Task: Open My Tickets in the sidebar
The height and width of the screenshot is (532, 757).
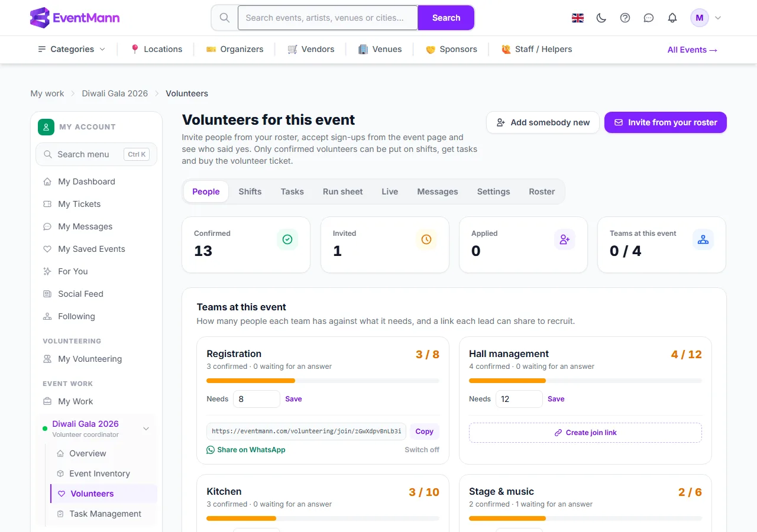Action: coord(96,204)
